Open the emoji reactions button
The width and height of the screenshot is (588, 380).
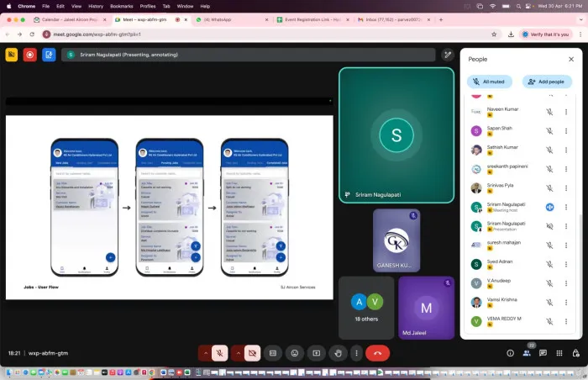(295, 353)
